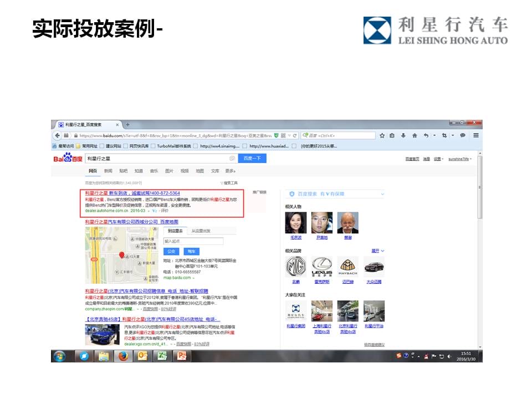Screen dimensions: 532x399
Task: Switch to the 新闻 search tab
Action: [x=108, y=171]
